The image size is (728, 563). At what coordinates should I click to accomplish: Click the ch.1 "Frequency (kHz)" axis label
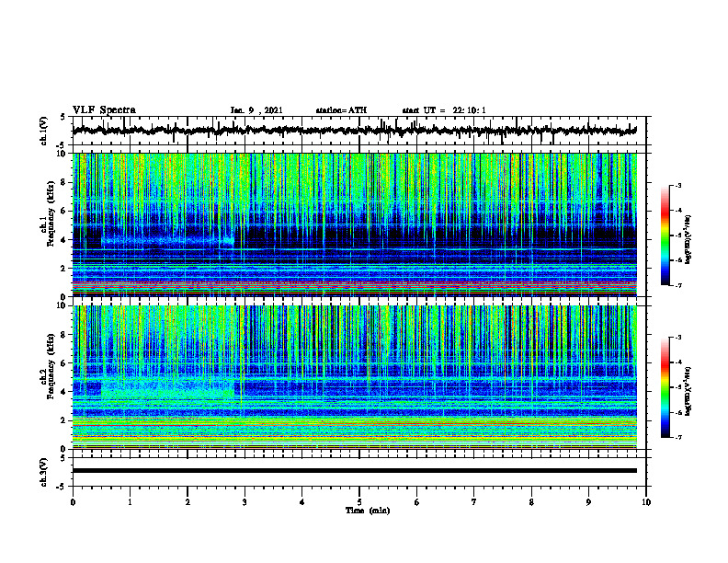(51, 213)
